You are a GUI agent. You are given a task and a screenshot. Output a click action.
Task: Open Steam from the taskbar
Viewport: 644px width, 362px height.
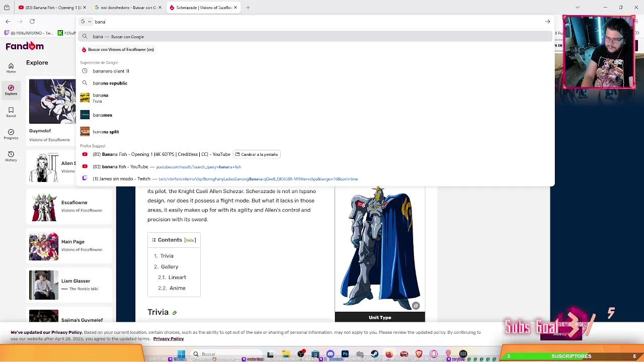point(374,354)
